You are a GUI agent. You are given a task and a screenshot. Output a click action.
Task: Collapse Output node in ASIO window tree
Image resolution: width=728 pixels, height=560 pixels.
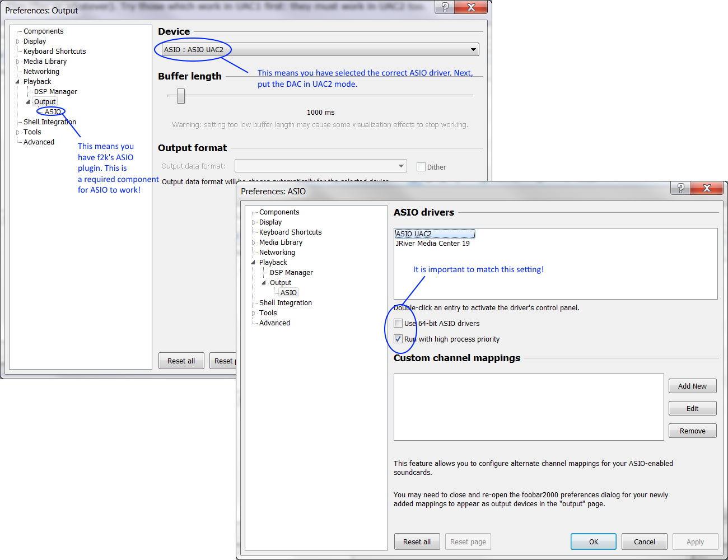pyautogui.click(x=264, y=283)
